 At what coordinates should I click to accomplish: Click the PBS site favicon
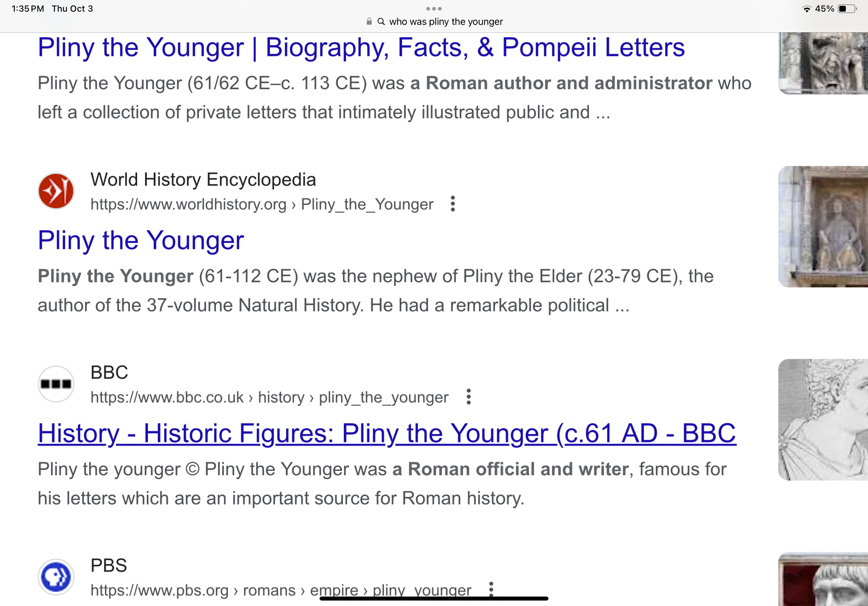56,577
